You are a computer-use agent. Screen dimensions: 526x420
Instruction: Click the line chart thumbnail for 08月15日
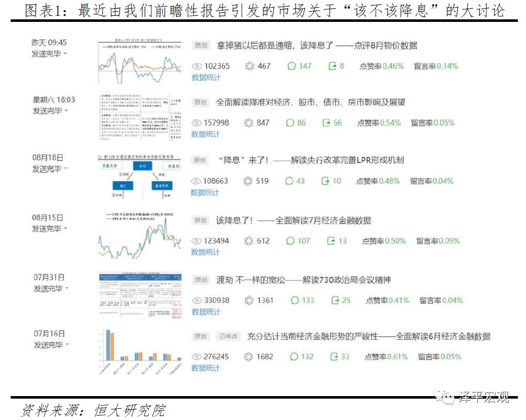click(x=140, y=235)
